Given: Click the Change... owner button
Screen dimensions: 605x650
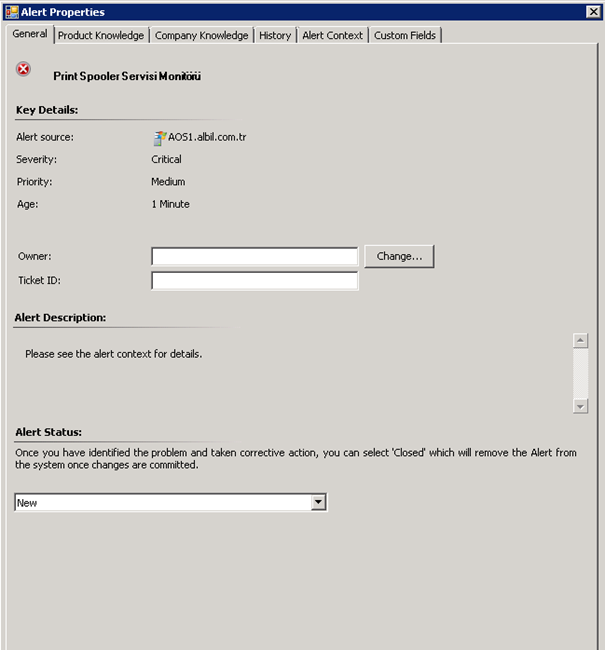Looking at the screenshot, I should [x=399, y=256].
